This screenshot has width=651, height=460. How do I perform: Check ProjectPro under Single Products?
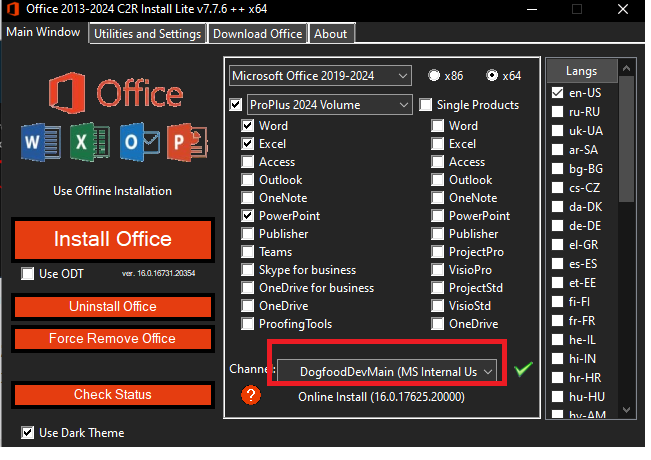click(438, 252)
